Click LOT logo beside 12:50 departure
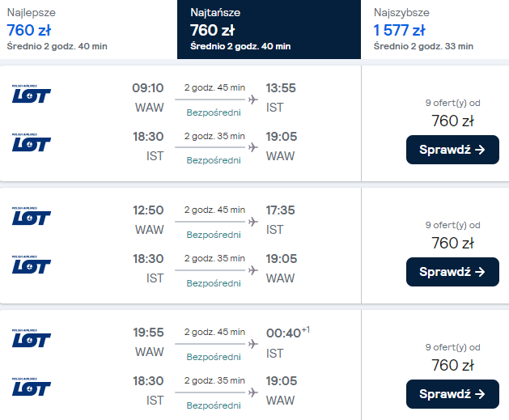Image resolution: width=509 pixels, height=420 pixels. [x=32, y=217]
